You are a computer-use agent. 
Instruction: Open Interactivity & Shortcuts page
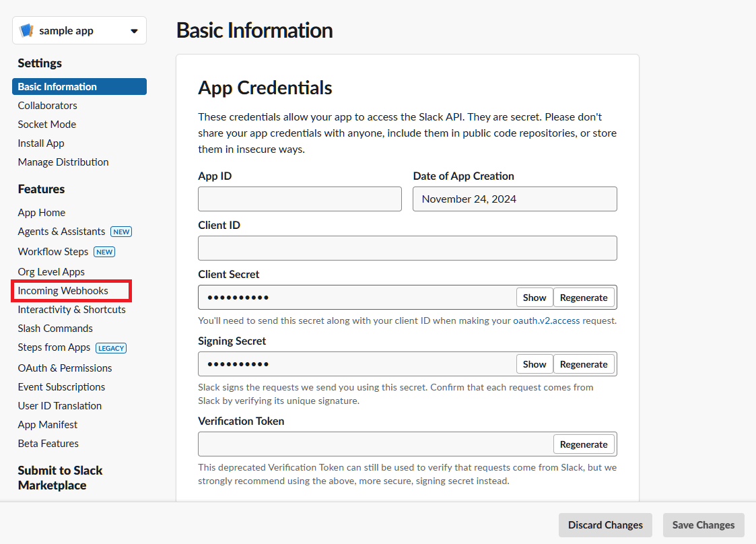72,309
